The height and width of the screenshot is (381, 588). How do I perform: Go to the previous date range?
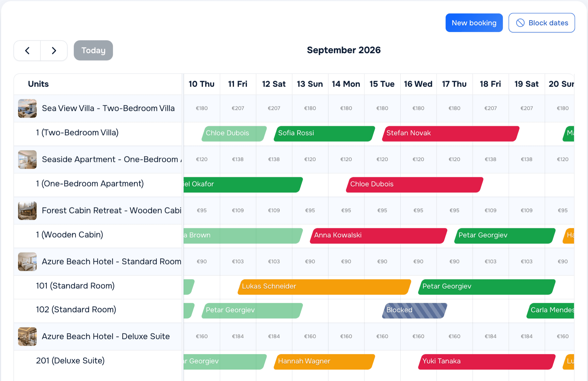(27, 51)
